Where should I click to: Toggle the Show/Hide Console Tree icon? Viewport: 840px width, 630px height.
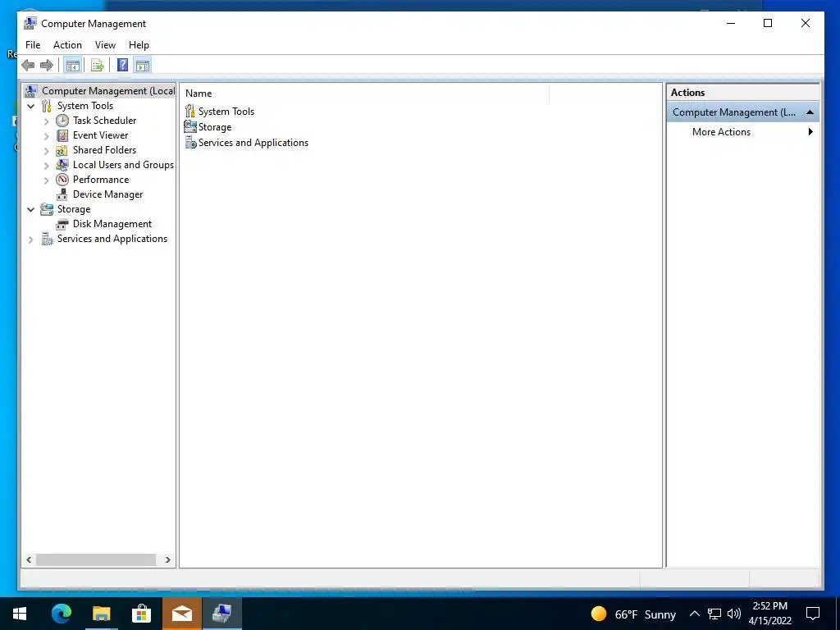pyautogui.click(x=72, y=66)
